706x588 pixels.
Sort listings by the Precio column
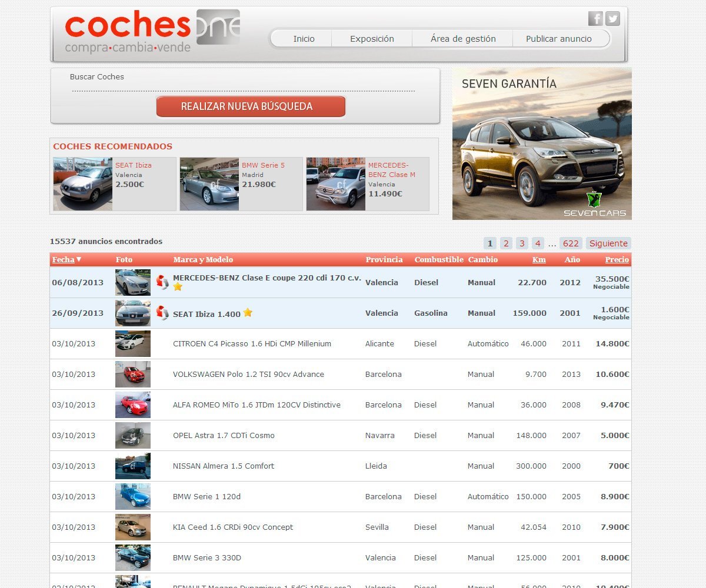[x=617, y=259]
